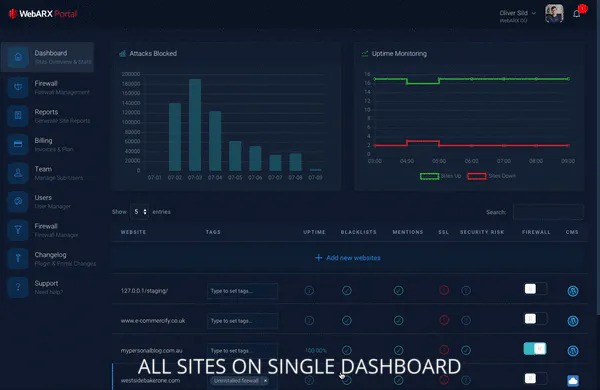
Task: Click the tags field for www.e-commercify.co.uk
Action: [242, 321]
